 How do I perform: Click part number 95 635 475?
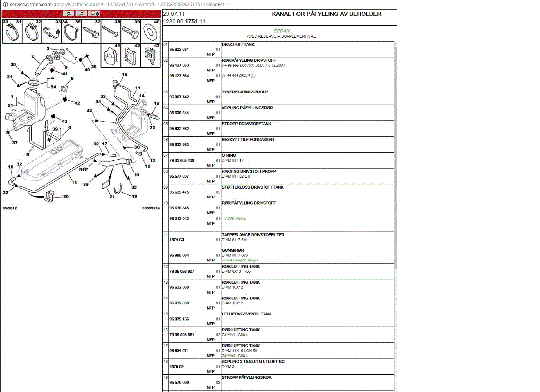[179, 192]
